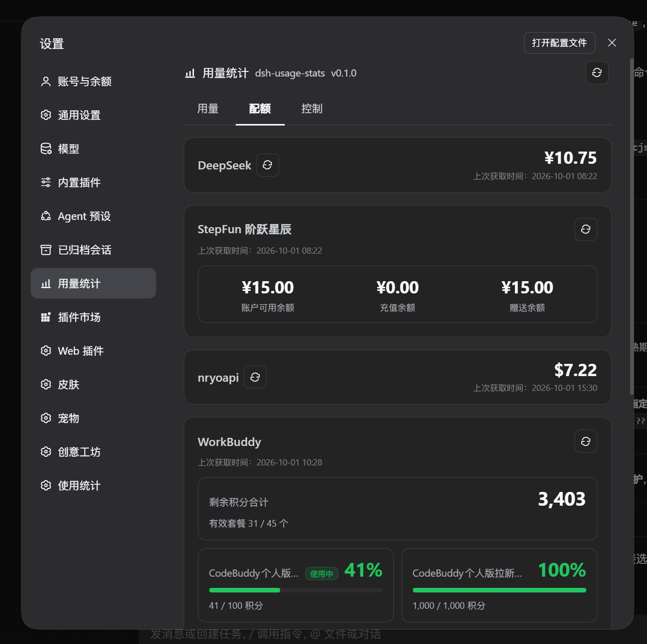The image size is (647, 644).
Task: Select 内置插件 in the sidebar
Action: (93, 182)
